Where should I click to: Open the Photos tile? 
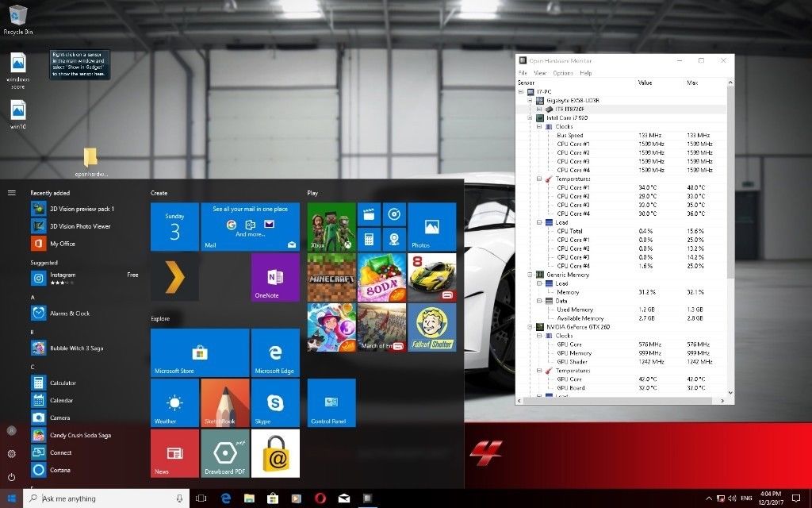[x=432, y=226]
